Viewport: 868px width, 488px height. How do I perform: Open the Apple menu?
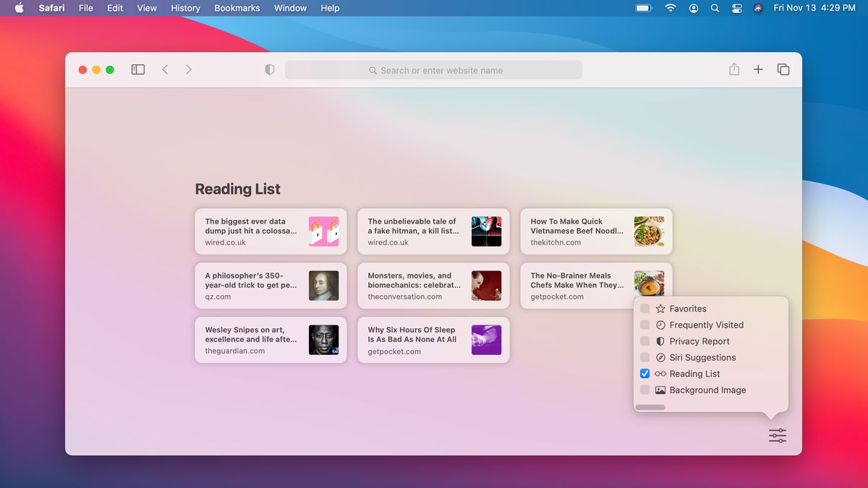pyautogui.click(x=20, y=8)
